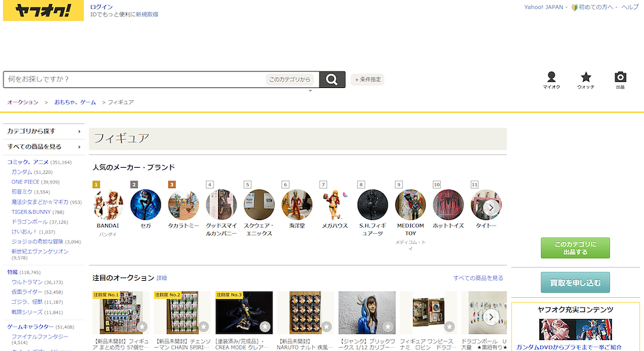Open 詳細 link beside 注目のオークション
This screenshot has width=644, height=351.
tap(162, 278)
